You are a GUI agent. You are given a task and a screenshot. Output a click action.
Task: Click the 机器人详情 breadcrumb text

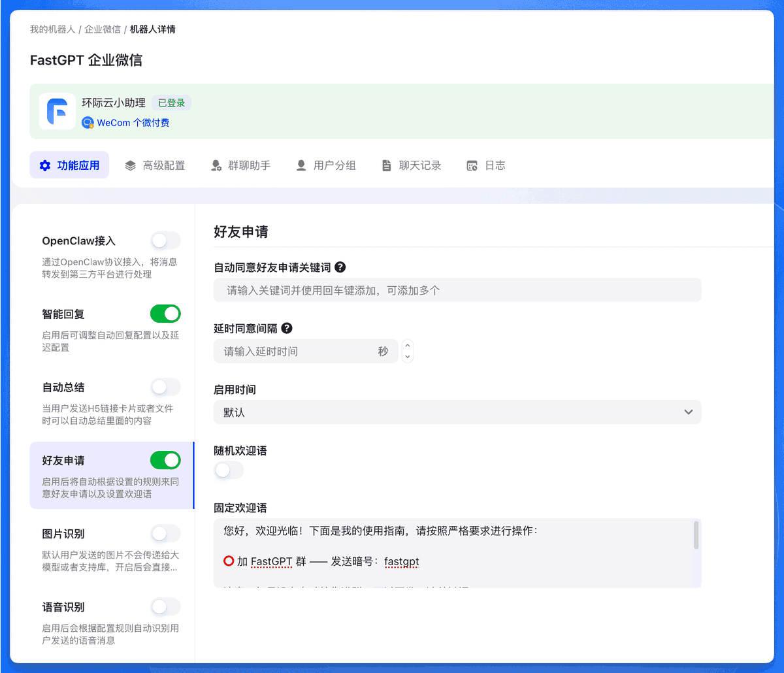[152, 29]
